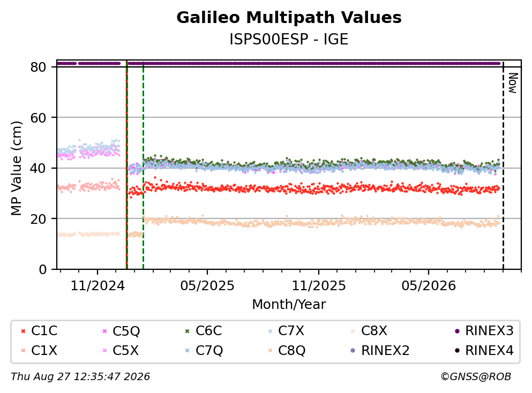Click the 05/2025 x-axis tick label
Screen dimensions: 532x393
click(x=207, y=286)
